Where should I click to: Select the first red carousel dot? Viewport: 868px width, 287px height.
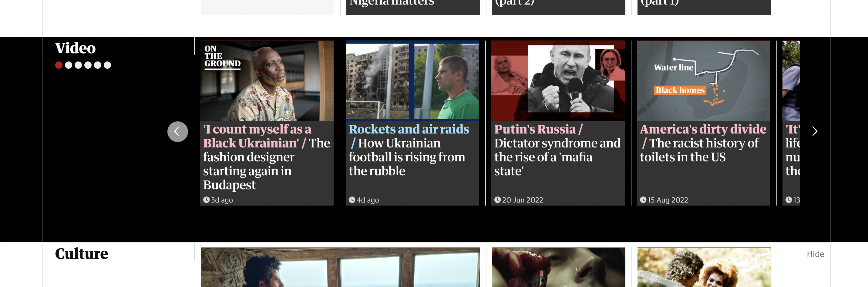pyautogui.click(x=59, y=65)
